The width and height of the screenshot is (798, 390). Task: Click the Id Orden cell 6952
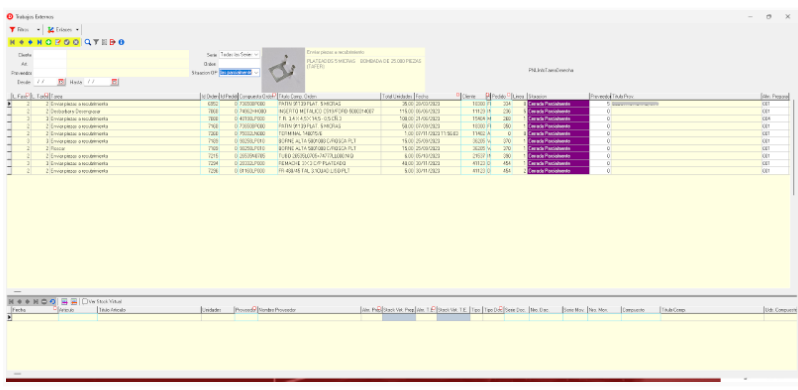210,103
